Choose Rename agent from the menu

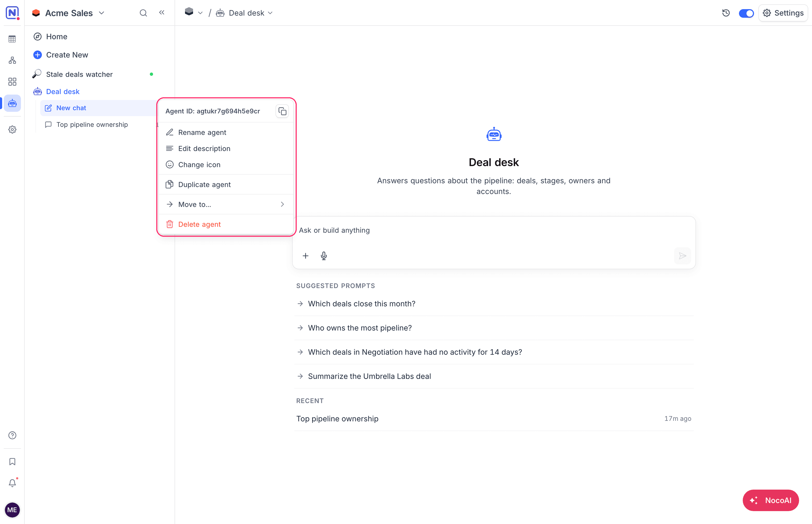coord(226,132)
